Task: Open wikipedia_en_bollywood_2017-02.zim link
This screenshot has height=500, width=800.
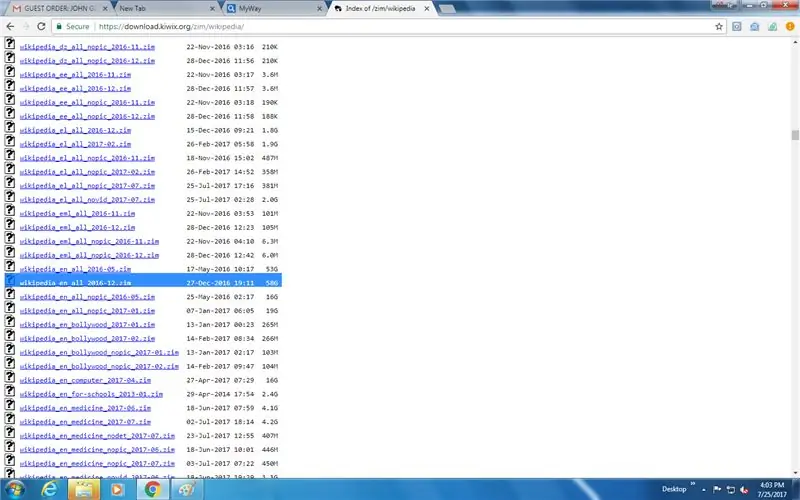Action: coord(87,338)
